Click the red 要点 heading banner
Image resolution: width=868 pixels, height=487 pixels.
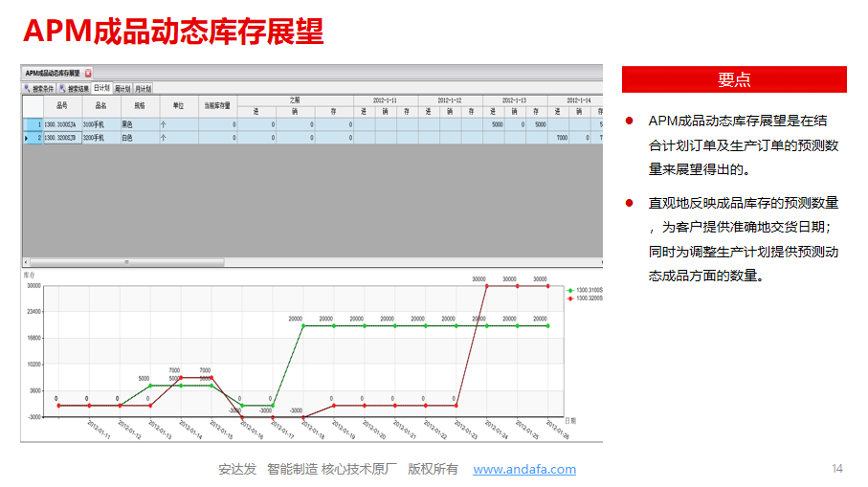pos(734,79)
